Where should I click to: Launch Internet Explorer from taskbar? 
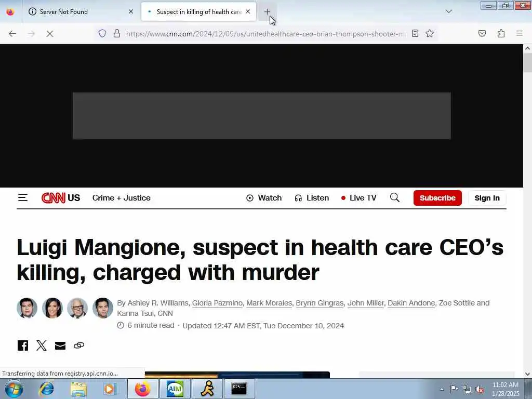[46, 389]
